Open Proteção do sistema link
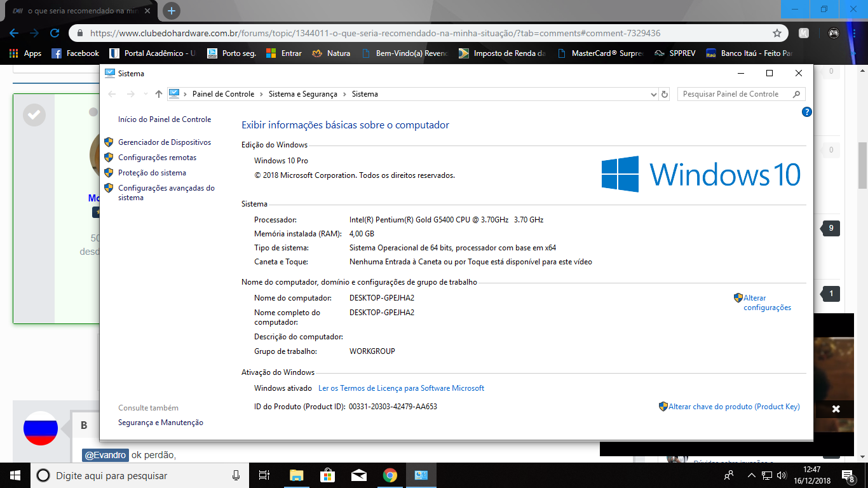 tap(152, 173)
